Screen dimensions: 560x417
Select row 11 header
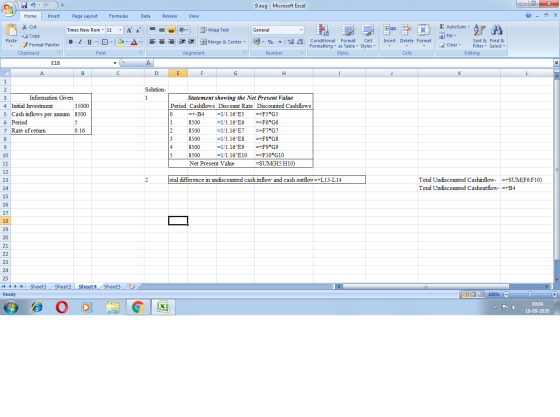point(5,164)
